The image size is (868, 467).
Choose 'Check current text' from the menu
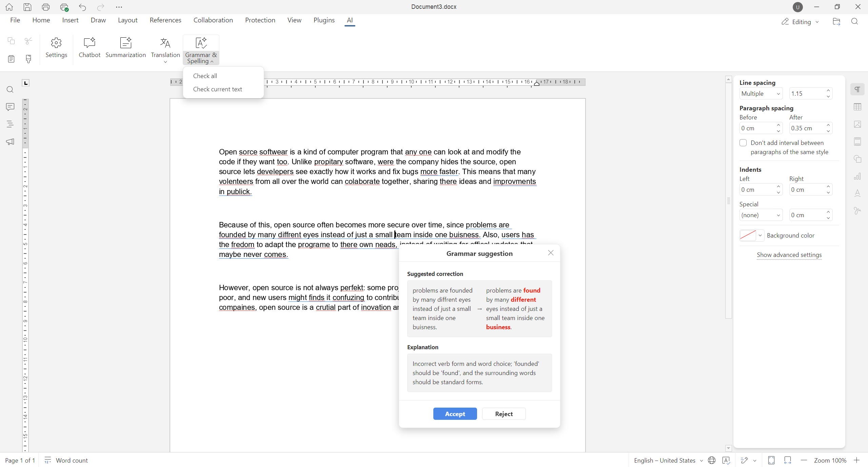tap(217, 89)
